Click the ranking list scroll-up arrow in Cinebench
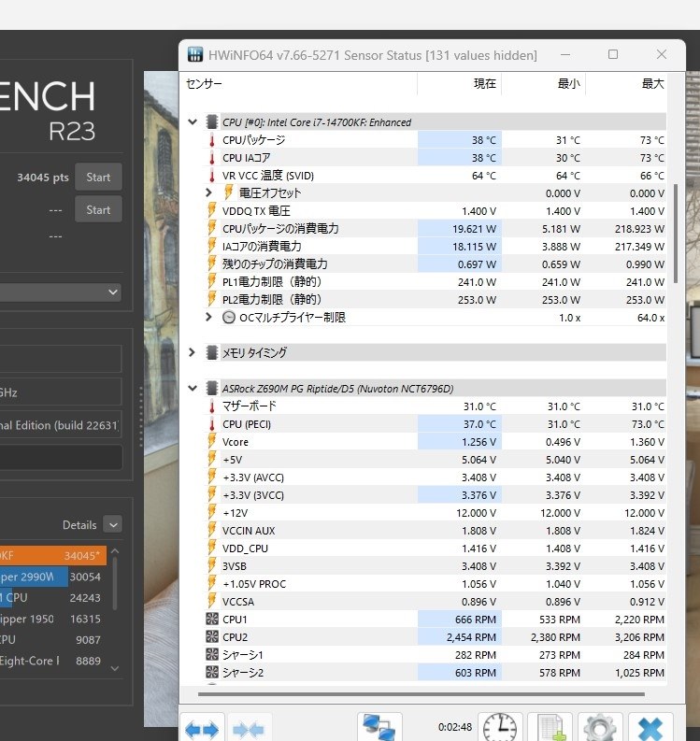The width and height of the screenshot is (700, 741). (114, 551)
